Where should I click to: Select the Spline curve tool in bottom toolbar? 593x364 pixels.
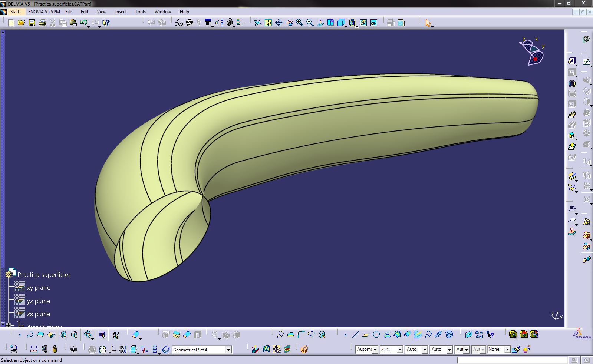tap(428, 335)
